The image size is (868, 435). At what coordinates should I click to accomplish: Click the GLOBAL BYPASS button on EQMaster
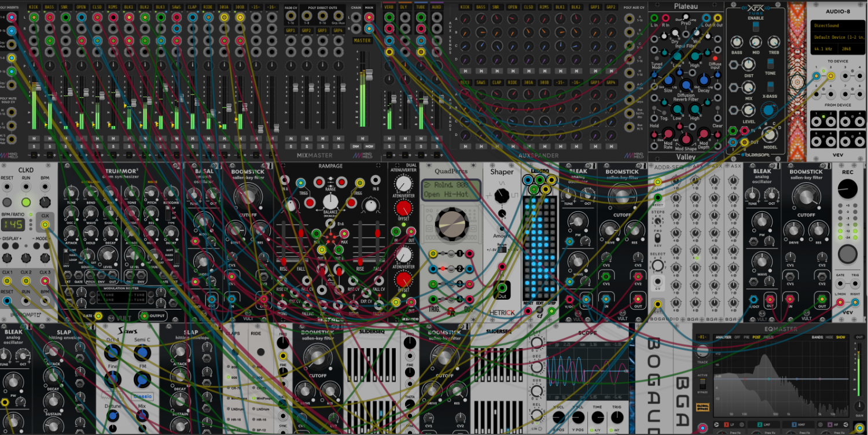tap(702, 408)
